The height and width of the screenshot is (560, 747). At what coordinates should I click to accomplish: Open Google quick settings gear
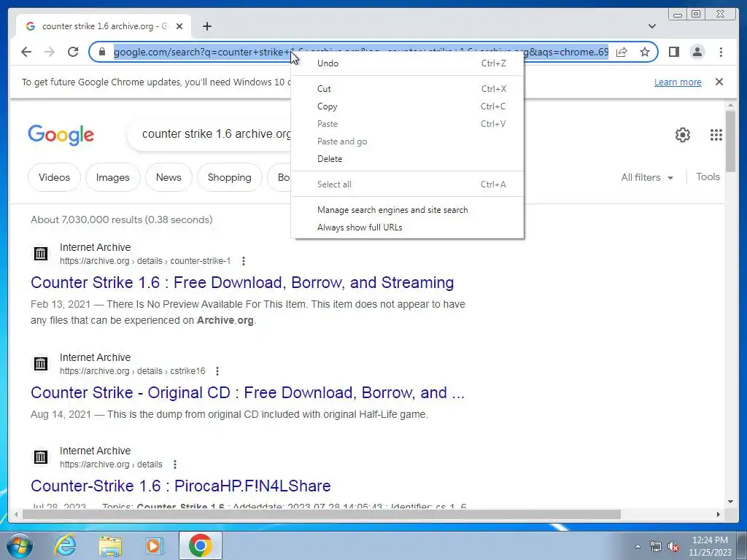click(683, 135)
